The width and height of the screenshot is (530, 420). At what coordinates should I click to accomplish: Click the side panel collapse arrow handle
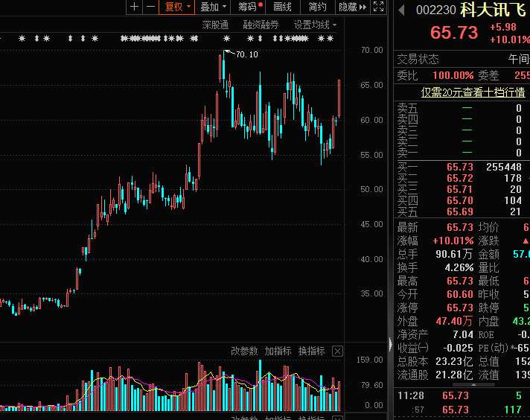[x=390, y=344]
